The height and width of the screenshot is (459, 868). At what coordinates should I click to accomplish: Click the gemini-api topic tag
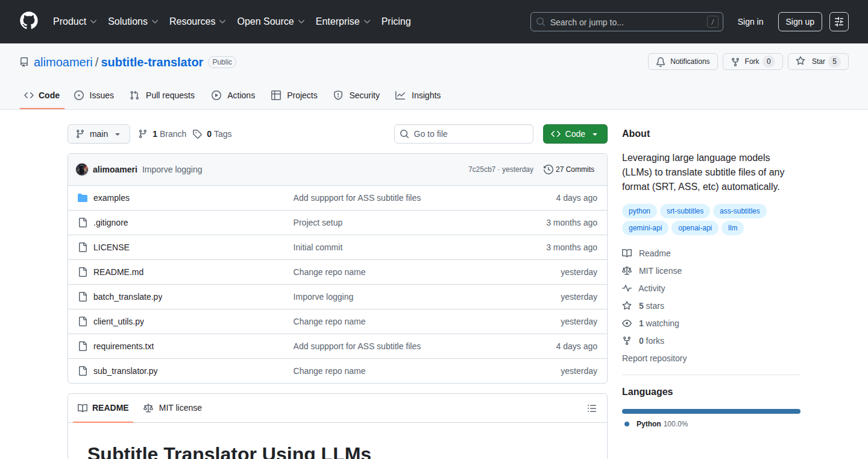(x=645, y=228)
